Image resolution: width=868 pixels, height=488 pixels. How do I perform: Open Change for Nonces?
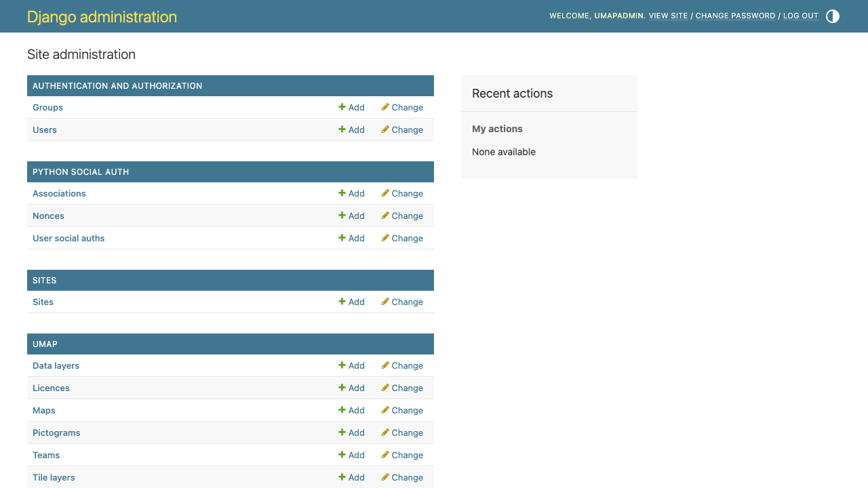(402, 216)
